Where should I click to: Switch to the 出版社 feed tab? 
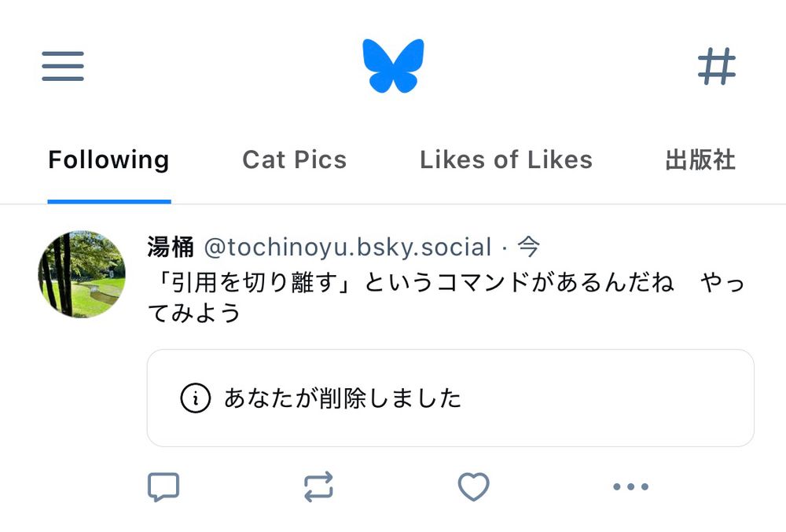700,160
